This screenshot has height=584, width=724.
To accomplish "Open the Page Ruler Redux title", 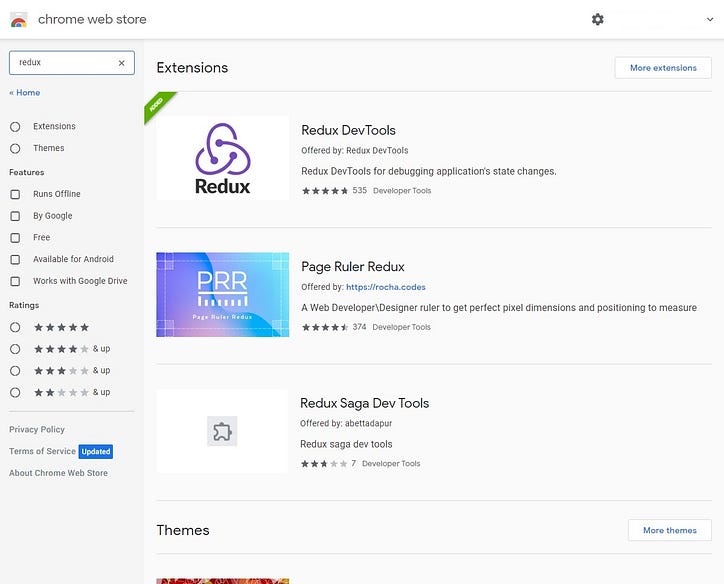I will (353, 267).
